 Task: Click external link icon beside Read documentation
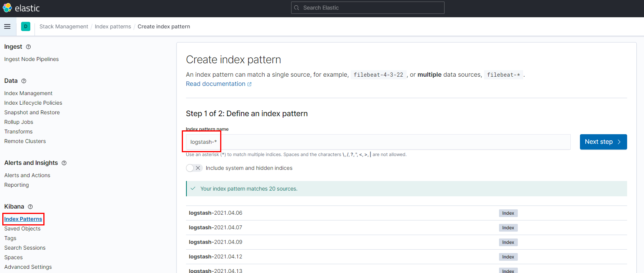point(249,84)
